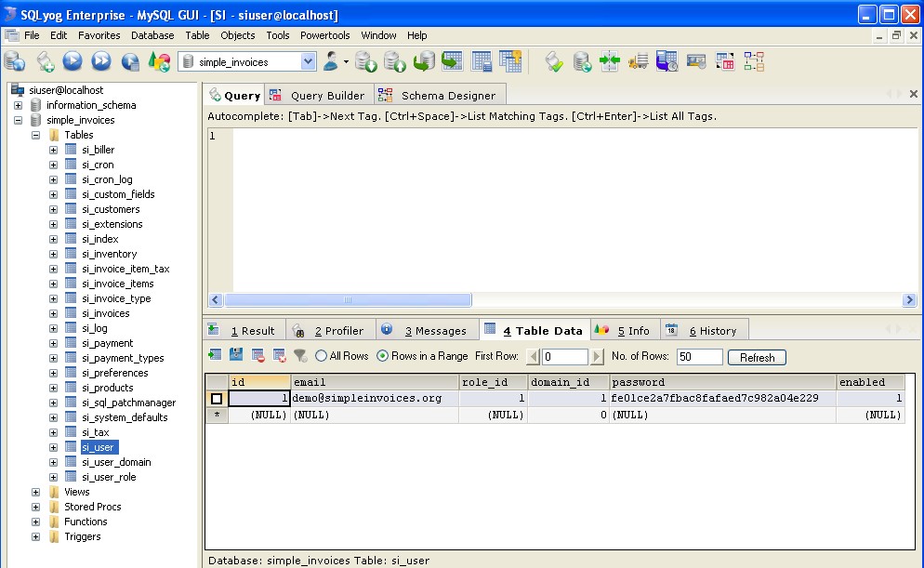924x568 pixels.
Task: Open the simple_invoices database dropdown
Action: pos(308,61)
